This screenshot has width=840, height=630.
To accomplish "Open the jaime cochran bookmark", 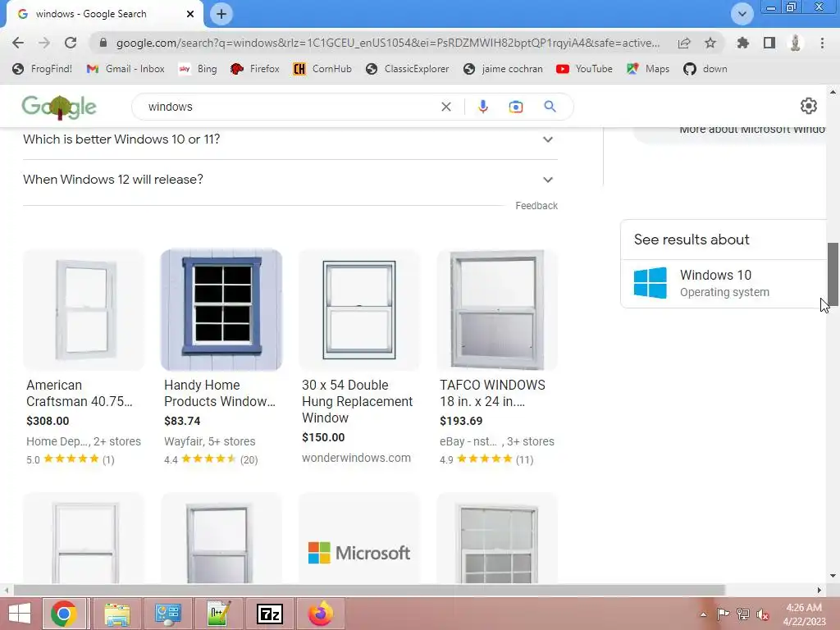I will tap(503, 69).
